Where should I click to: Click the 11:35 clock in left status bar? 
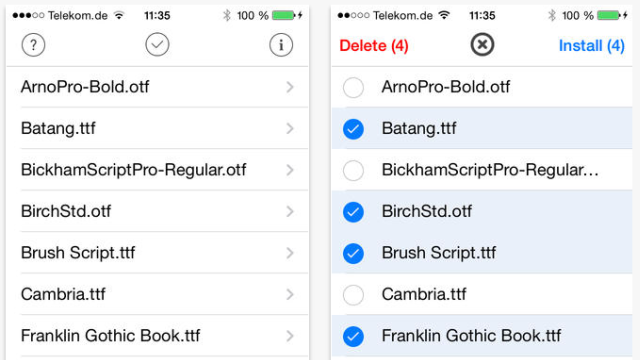157,16
